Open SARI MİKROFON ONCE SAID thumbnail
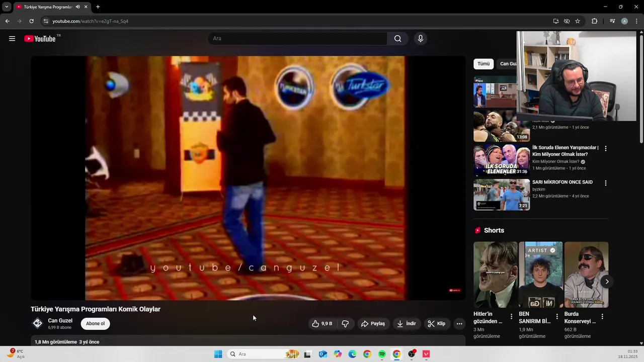The image size is (644, 362). [502, 195]
